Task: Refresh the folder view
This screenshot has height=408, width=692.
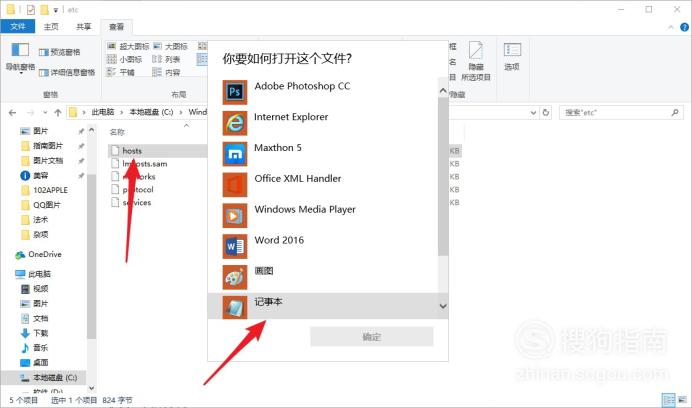Action: [x=546, y=113]
